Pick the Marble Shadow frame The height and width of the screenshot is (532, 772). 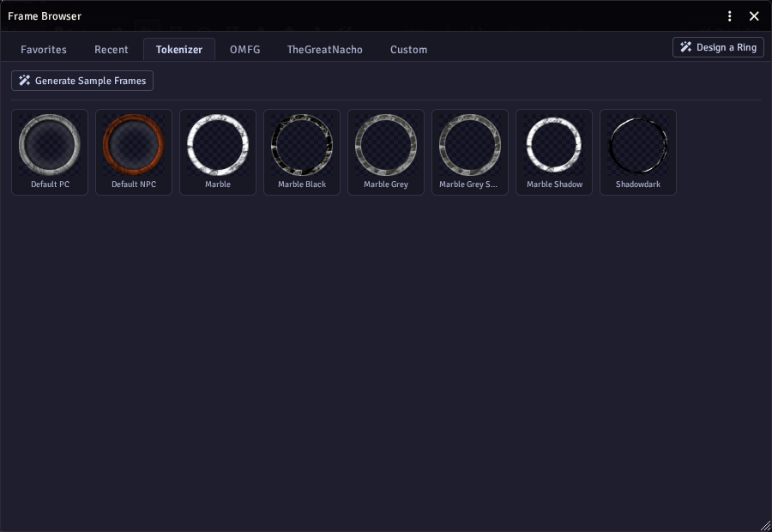click(x=554, y=152)
